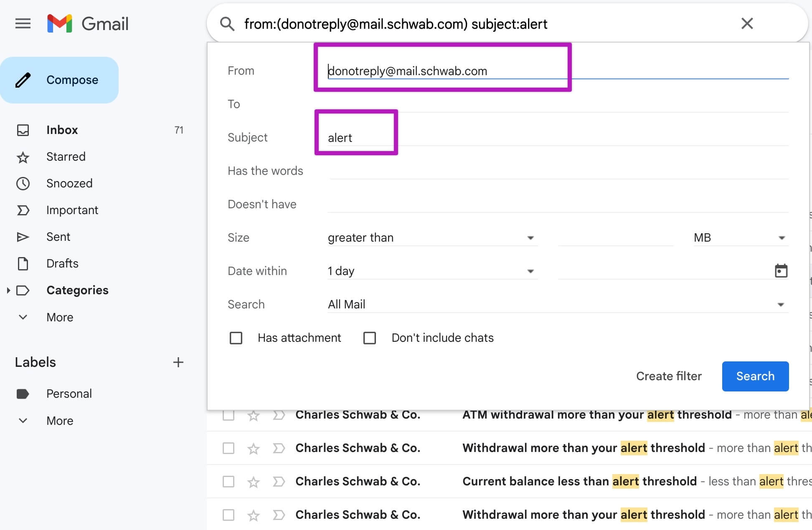This screenshot has width=812, height=530.
Task: Click the Categories label icon
Action: [x=23, y=290]
